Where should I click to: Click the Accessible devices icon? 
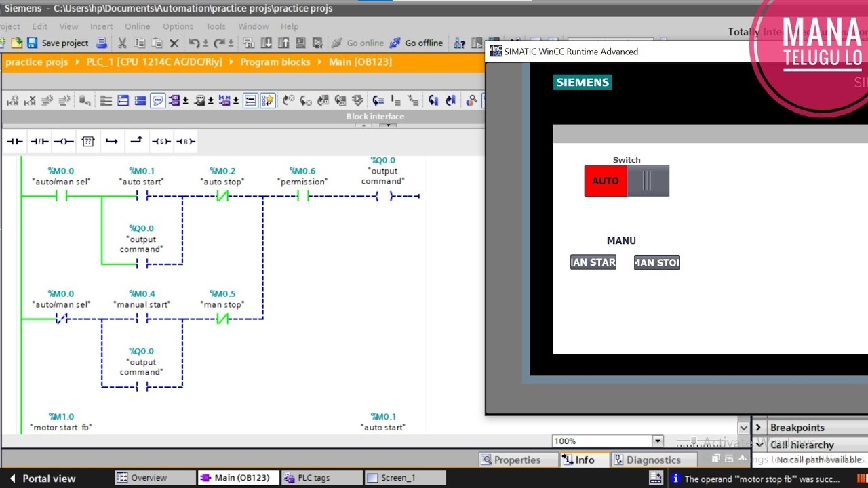coord(459,43)
